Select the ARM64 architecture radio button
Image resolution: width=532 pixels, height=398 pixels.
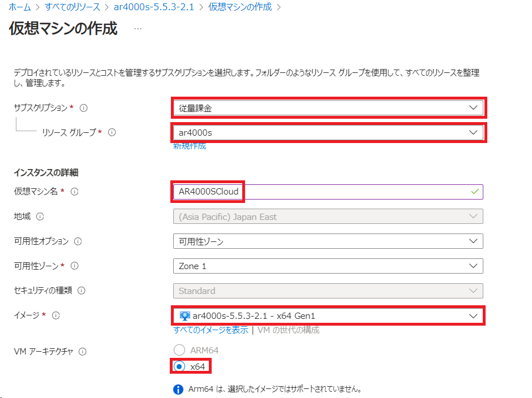pyautogui.click(x=179, y=350)
